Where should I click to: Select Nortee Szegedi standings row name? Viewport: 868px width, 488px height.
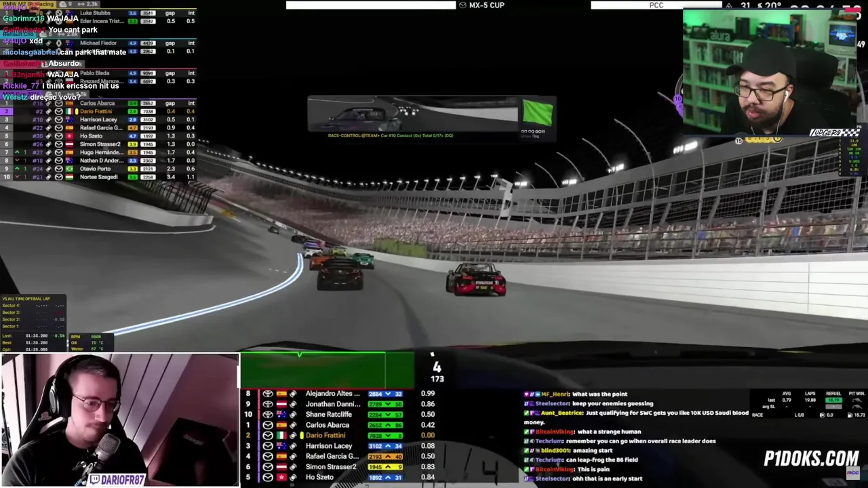(99, 177)
